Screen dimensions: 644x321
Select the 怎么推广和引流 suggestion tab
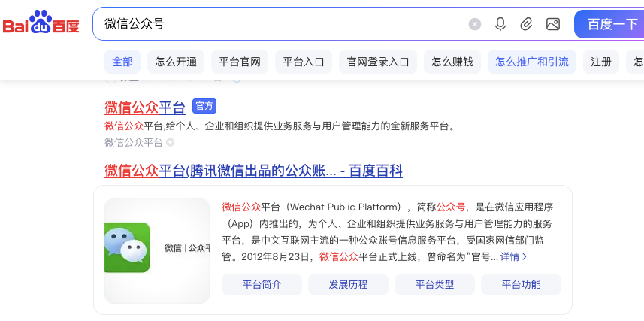532,62
